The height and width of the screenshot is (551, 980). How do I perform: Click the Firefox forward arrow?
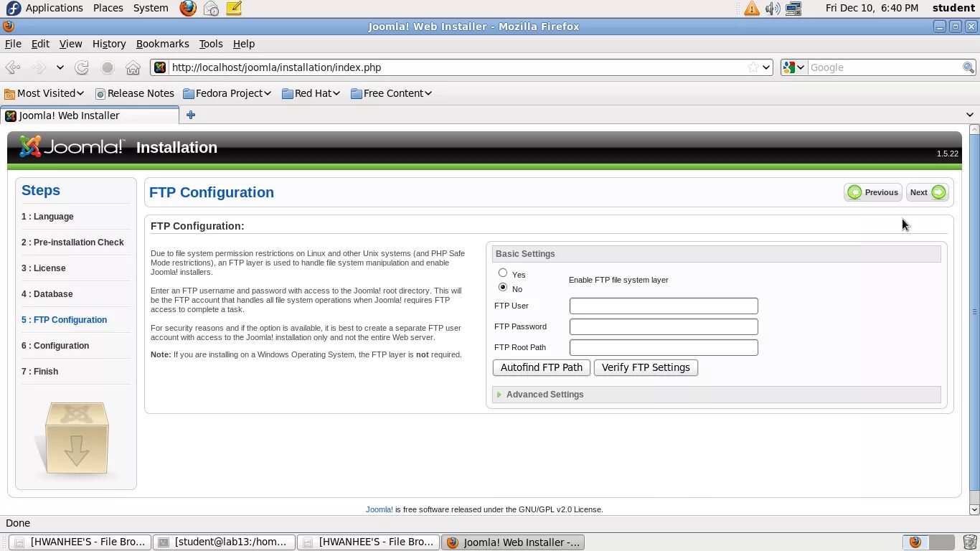click(x=39, y=67)
